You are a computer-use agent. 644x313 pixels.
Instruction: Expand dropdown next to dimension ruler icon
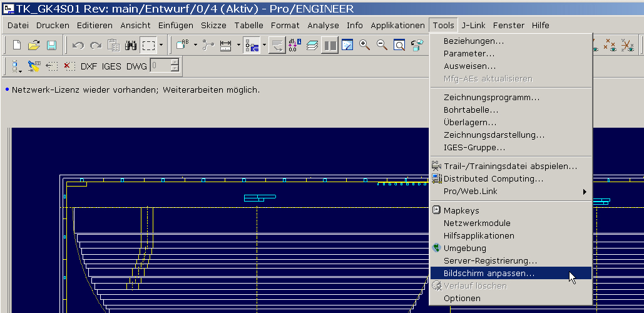(x=238, y=45)
